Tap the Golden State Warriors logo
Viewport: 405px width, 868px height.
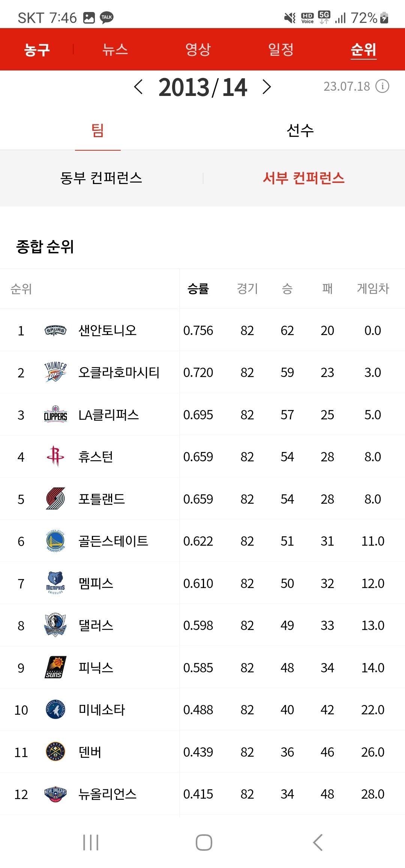[x=55, y=541]
